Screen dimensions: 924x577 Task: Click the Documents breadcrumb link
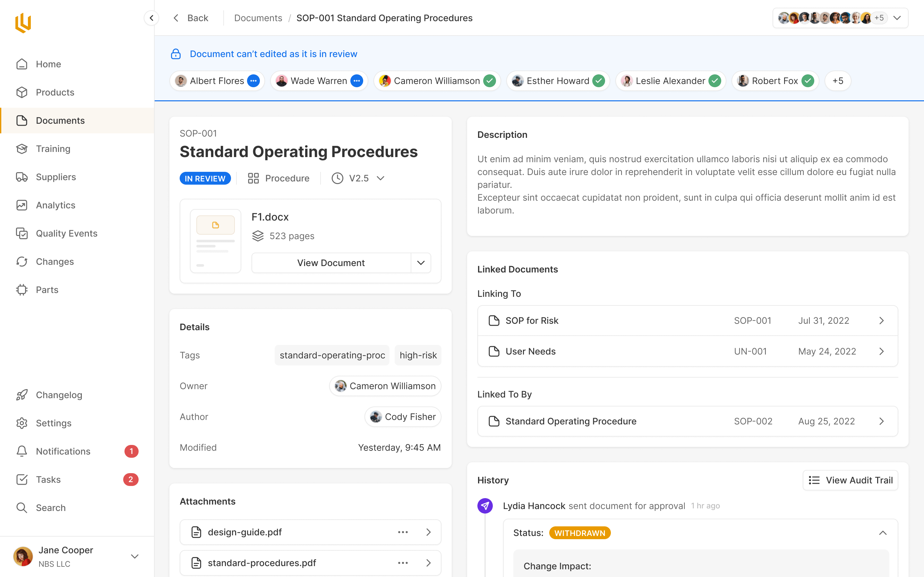[258, 18]
